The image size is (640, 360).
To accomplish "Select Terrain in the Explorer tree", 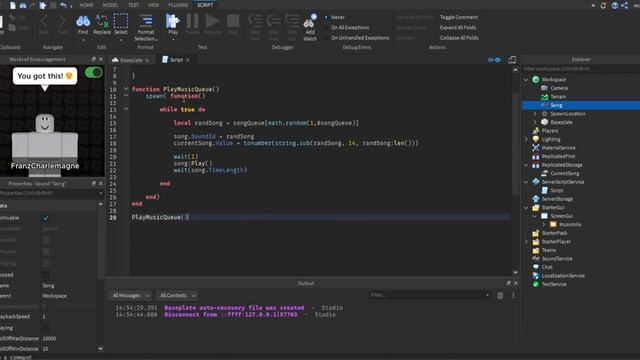I will [x=558, y=97].
